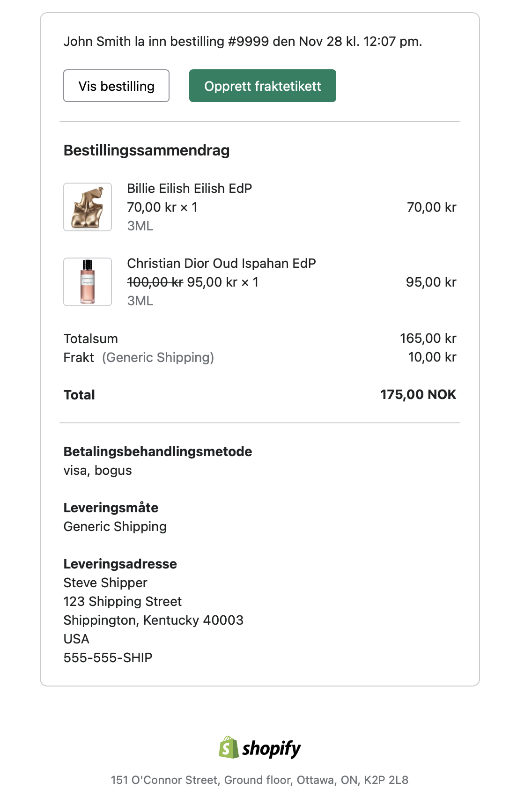Select the Billie Eilish Eilish EdP title
The width and height of the screenshot is (517, 812).
pos(189,188)
